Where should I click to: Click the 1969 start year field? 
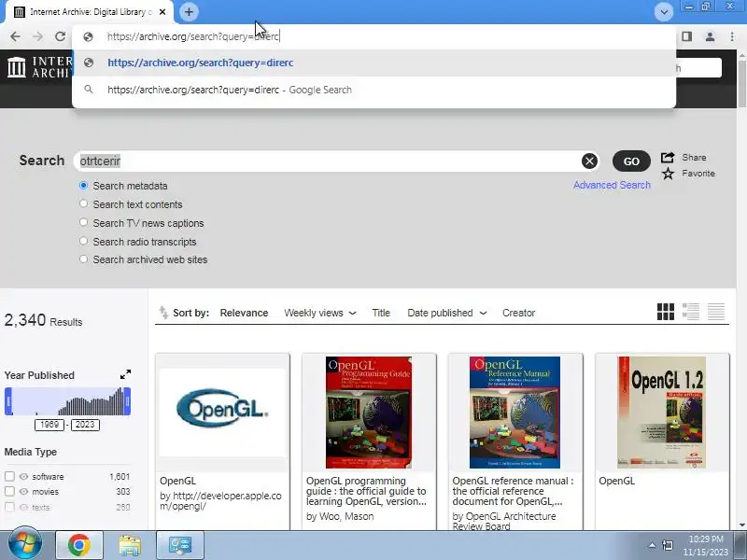tap(49, 425)
